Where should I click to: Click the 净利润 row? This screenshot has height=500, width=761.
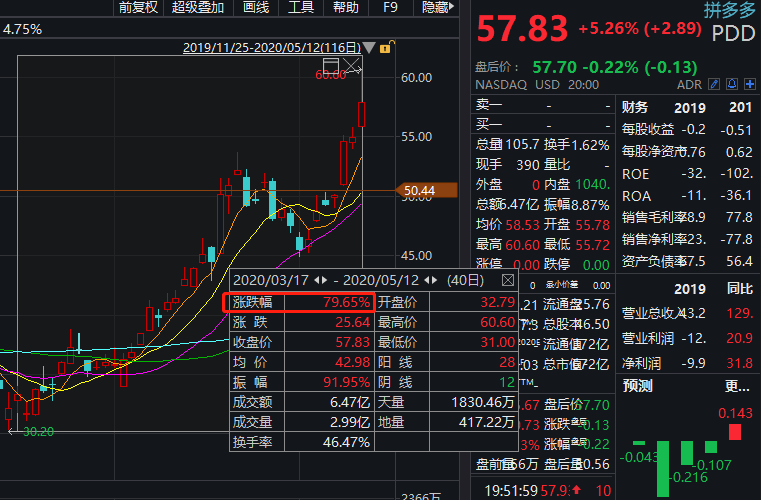tap(687, 363)
